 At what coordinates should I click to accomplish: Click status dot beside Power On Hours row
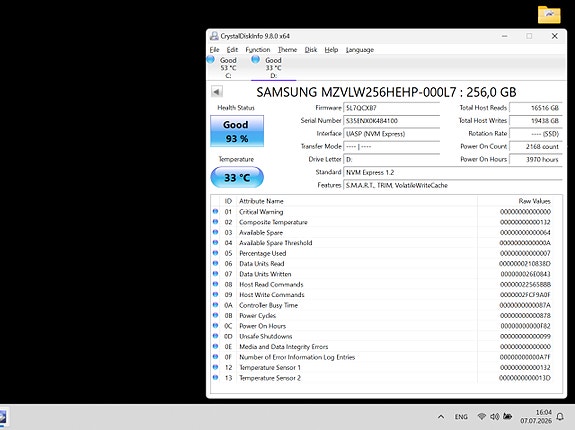[x=215, y=326]
